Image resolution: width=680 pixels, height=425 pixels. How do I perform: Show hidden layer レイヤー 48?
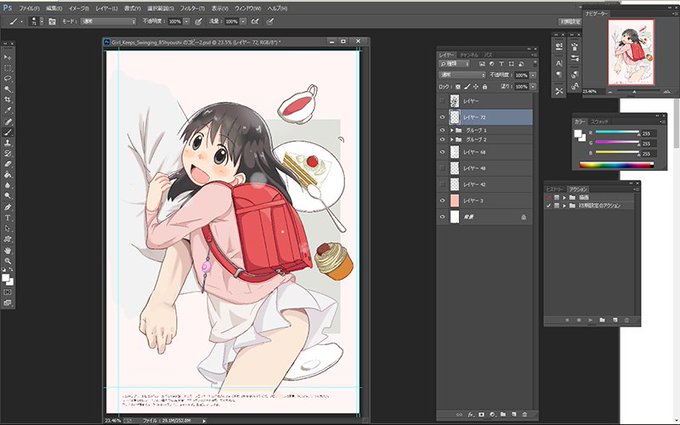tap(442, 168)
